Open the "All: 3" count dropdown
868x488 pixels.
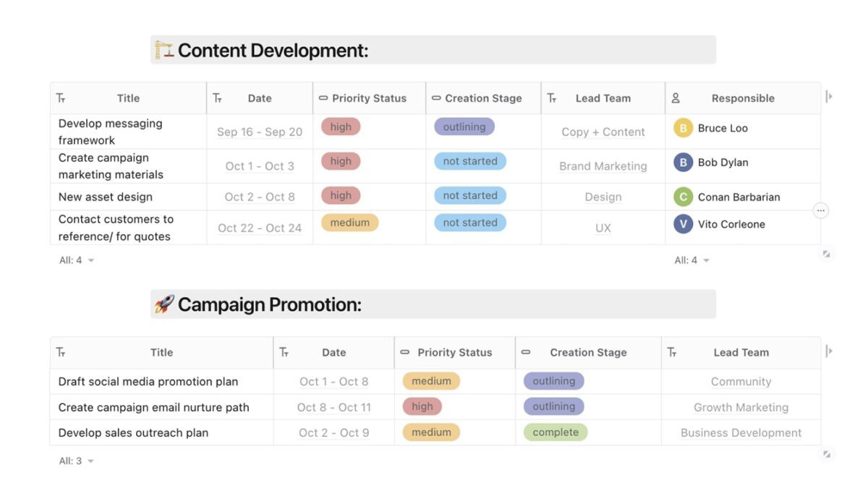(76, 461)
